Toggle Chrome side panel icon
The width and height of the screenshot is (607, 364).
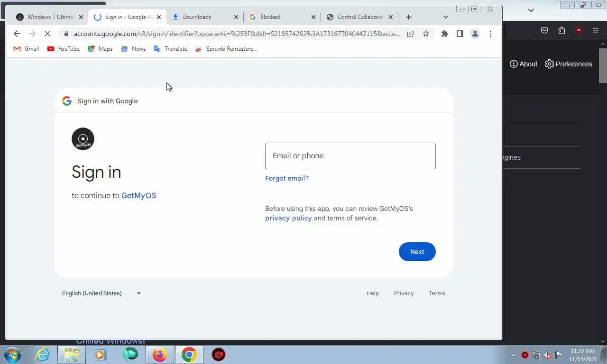click(x=460, y=34)
